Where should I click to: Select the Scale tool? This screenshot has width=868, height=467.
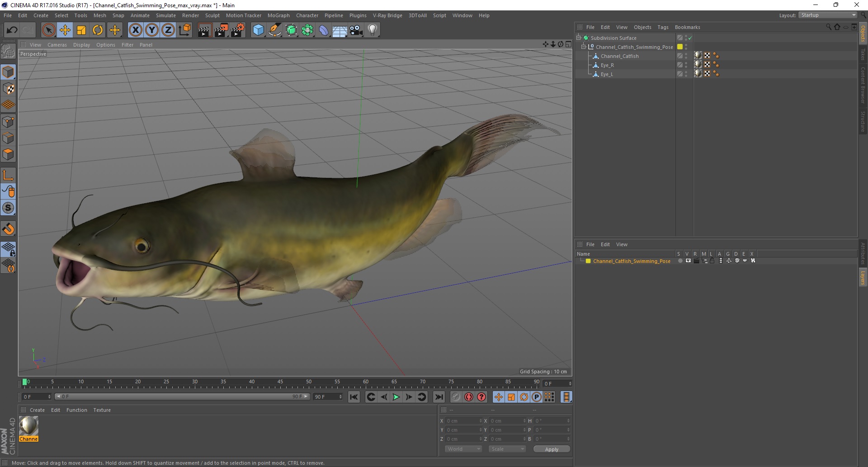pos(81,30)
